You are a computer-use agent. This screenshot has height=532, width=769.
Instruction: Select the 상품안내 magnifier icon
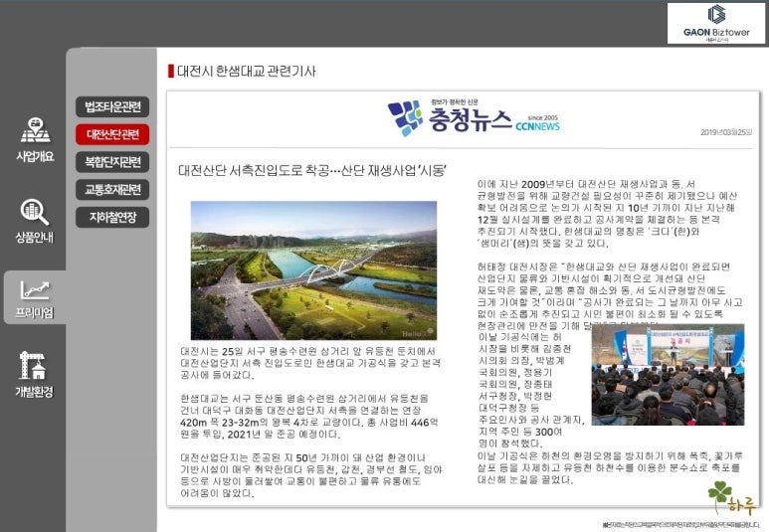point(35,212)
